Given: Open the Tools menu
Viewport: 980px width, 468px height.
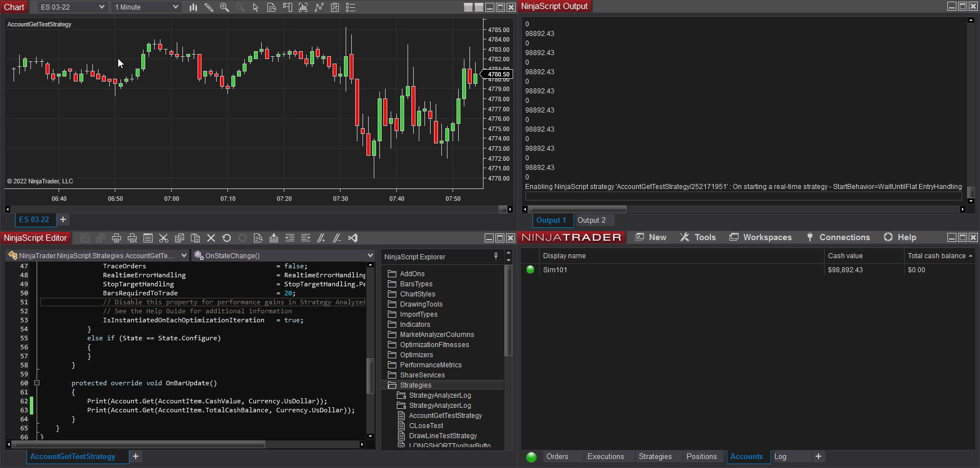Looking at the screenshot, I should (698, 237).
